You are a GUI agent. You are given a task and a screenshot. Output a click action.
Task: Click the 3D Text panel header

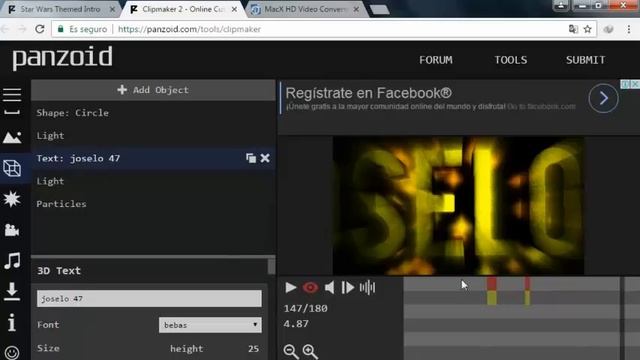[x=59, y=271]
